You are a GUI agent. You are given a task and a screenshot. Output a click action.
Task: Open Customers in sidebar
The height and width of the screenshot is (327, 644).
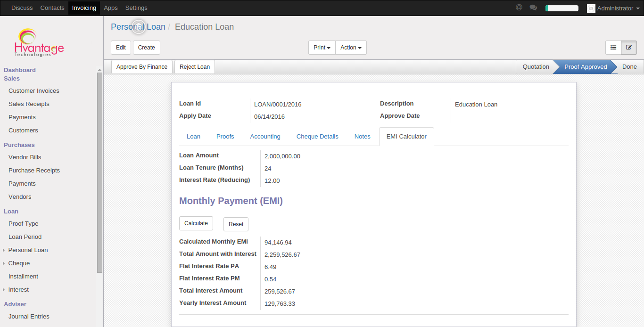tap(23, 131)
